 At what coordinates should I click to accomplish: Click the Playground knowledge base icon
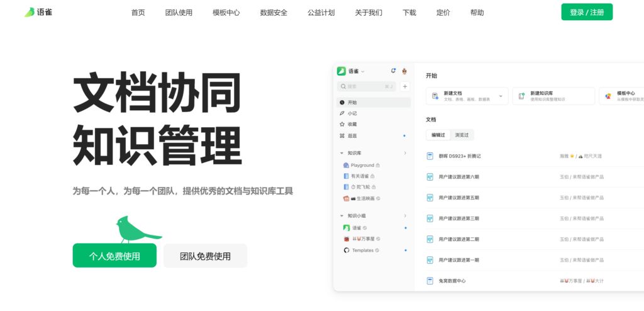[x=346, y=166]
